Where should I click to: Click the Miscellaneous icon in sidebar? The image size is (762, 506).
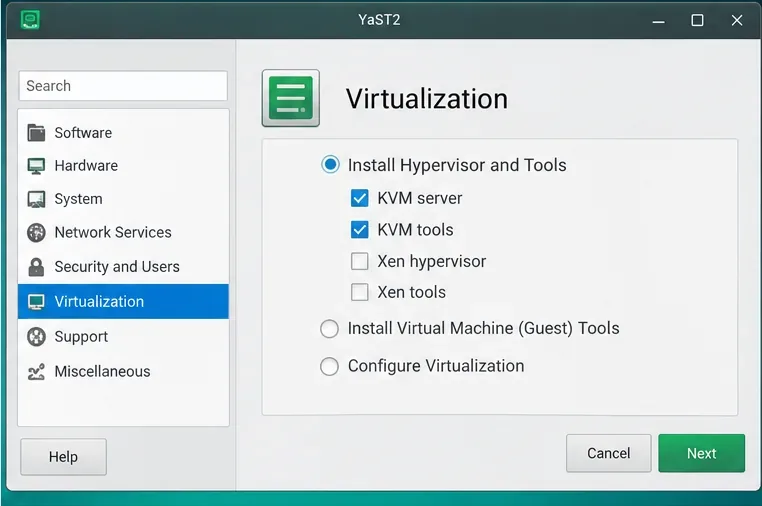point(36,372)
